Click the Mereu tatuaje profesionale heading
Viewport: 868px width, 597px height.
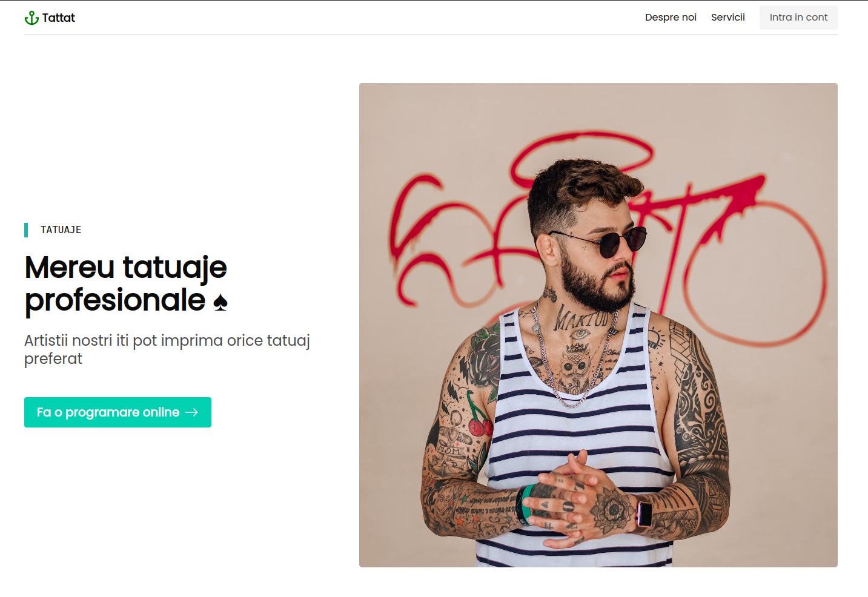point(126,283)
